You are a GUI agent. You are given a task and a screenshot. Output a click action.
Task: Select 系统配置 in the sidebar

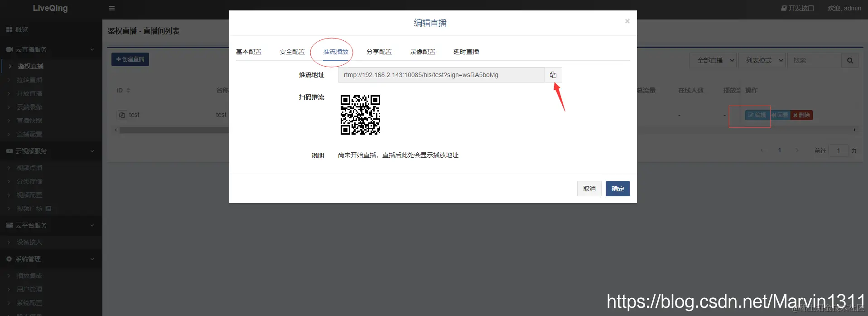click(51, 303)
